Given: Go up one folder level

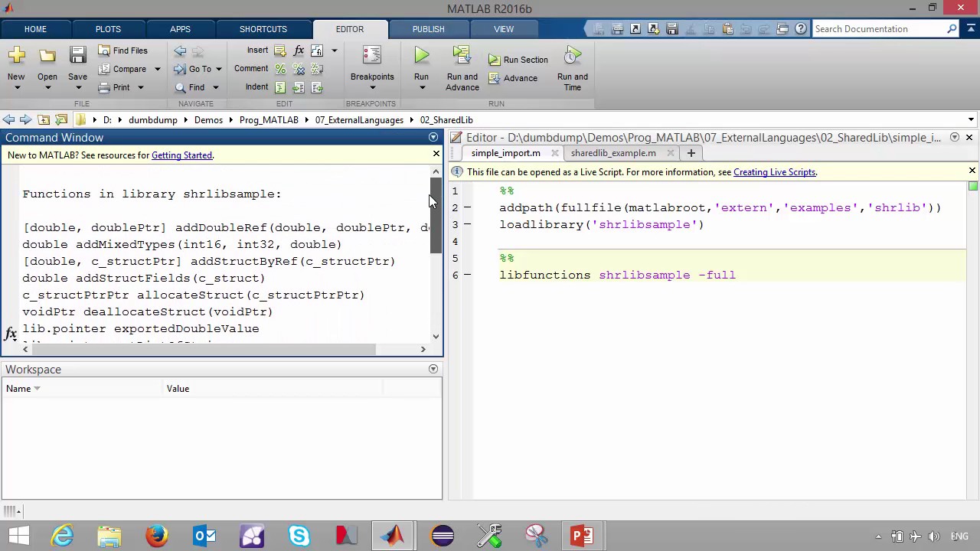Looking at the screenshot, I should click(x=44, y=120).
